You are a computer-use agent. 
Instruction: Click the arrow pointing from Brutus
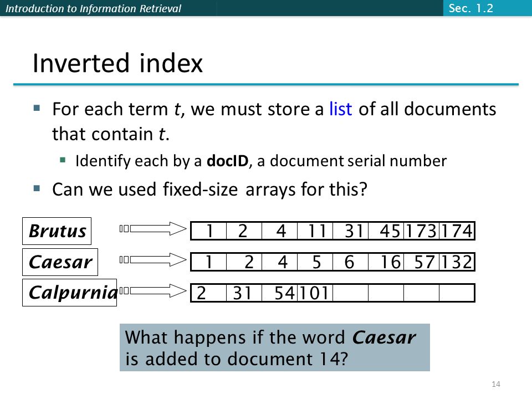click(x=153, y=229)
